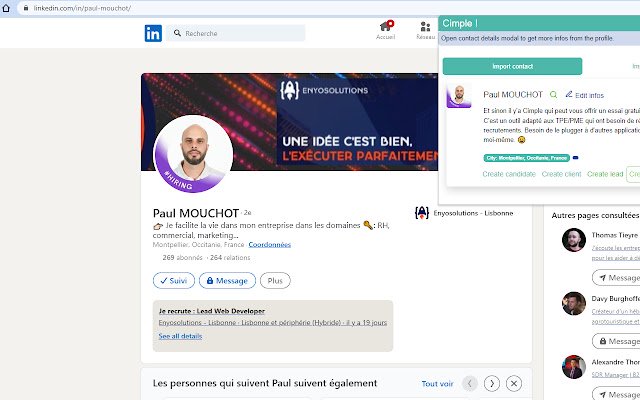Click the Edit infos pencil icon

(569, 94)
